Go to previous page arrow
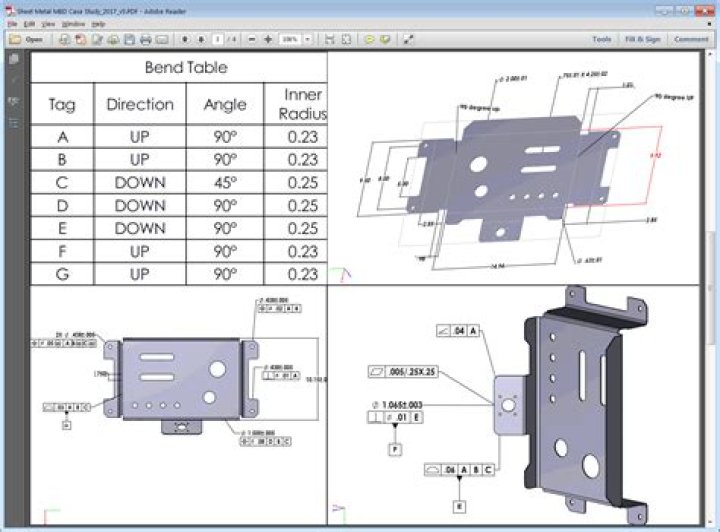The image size is (720, 532). click(x=185, y=39)
